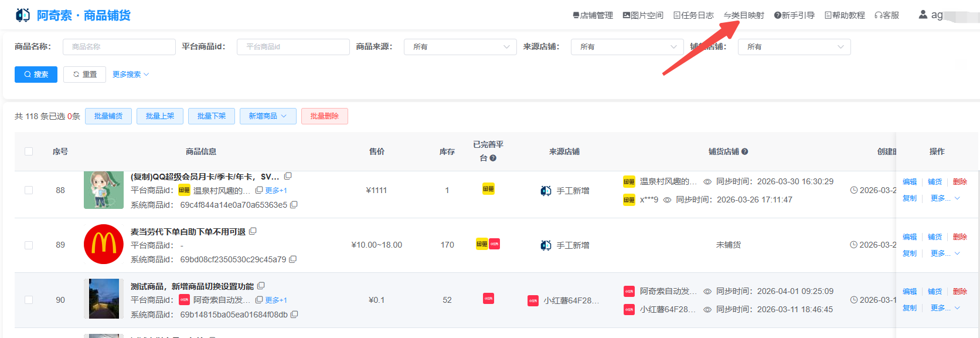Toggle the select-all header checkbox
Image resolution: width=980 pixels, height=338 pixels.
[x=29, y=151]
